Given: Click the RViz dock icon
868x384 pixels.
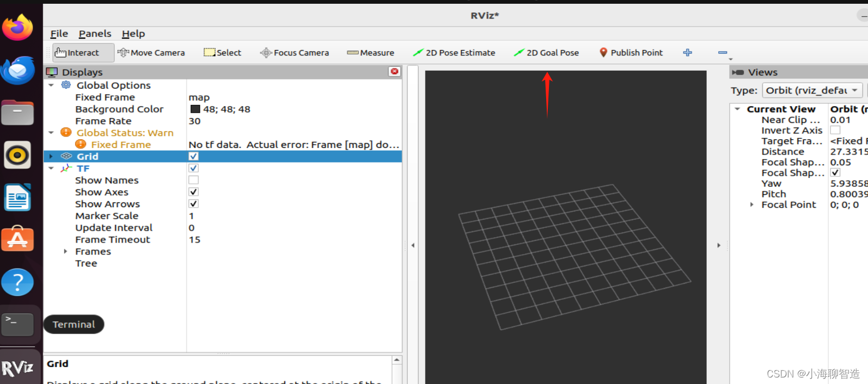Looking at the screenshot, I should pyautogui.click(x=17, y=369).
